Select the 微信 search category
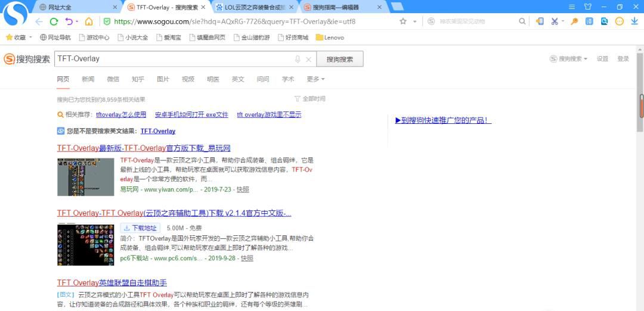This screenshot has height=311, width=644. pyautogui.click(x=113, y=79)
